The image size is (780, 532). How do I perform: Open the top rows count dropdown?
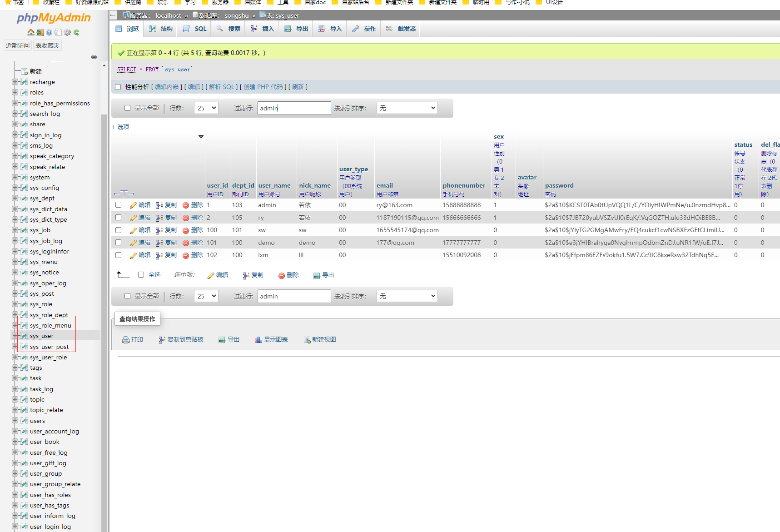[x=206, y=108]
